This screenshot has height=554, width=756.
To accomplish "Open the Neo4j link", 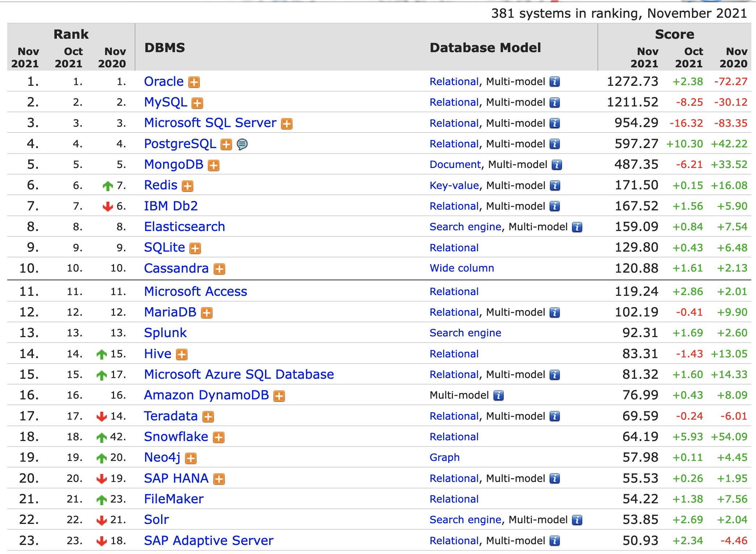I will (x=162, y=457).
